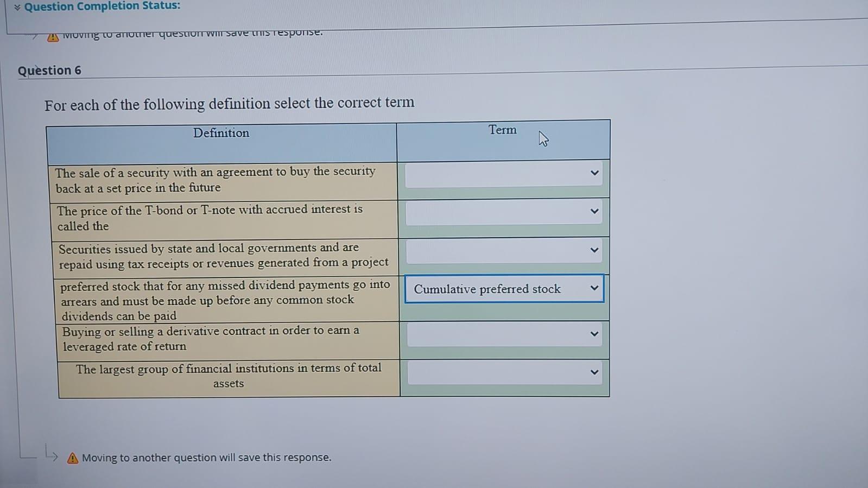The image size is (868, 488).
Task: Click the warning icon next to the top save notice
Action: click(x=52, y=36)
